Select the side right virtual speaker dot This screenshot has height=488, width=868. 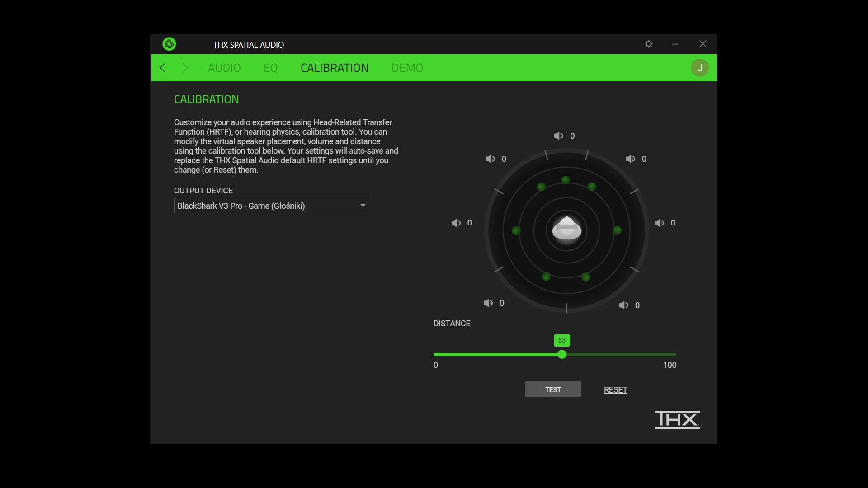pyautogui.click(x=617, y=230)
